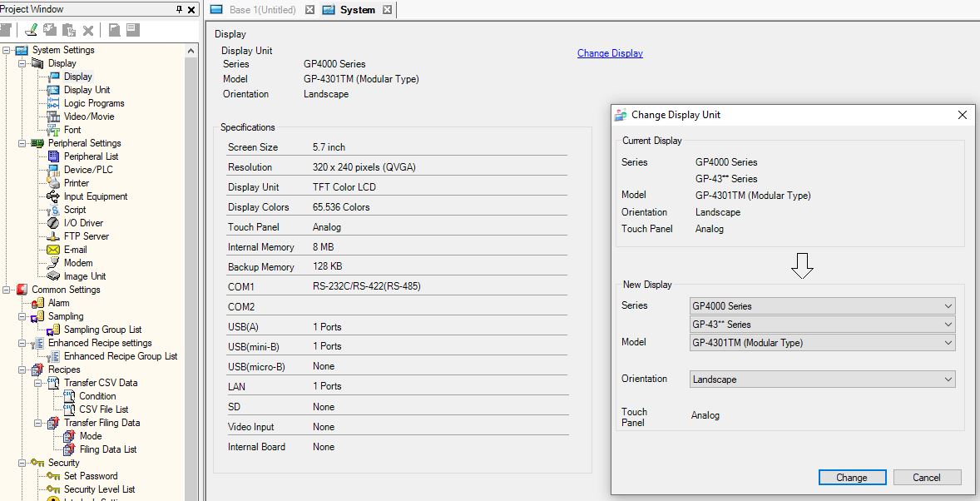Open the Orientation dropdown showing Landscape

tap(823, 379)
